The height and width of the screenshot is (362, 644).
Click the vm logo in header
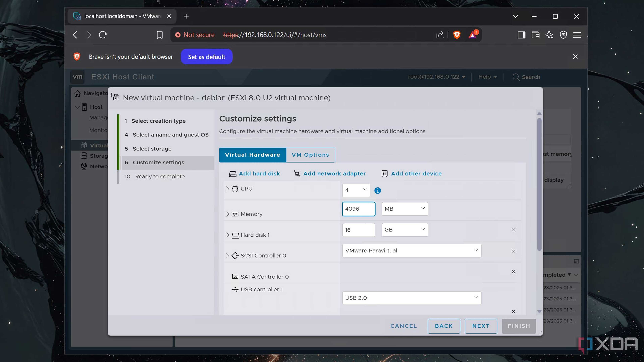[77, 77]
